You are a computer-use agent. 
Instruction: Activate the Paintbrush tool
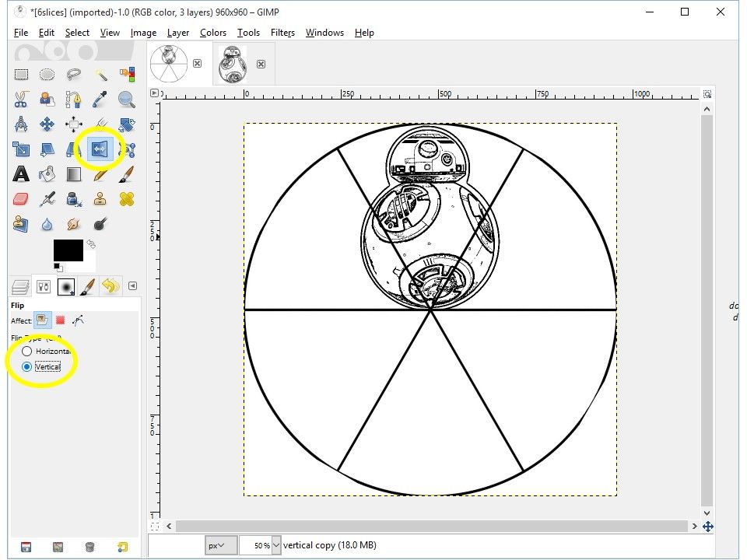click(127, 174)
